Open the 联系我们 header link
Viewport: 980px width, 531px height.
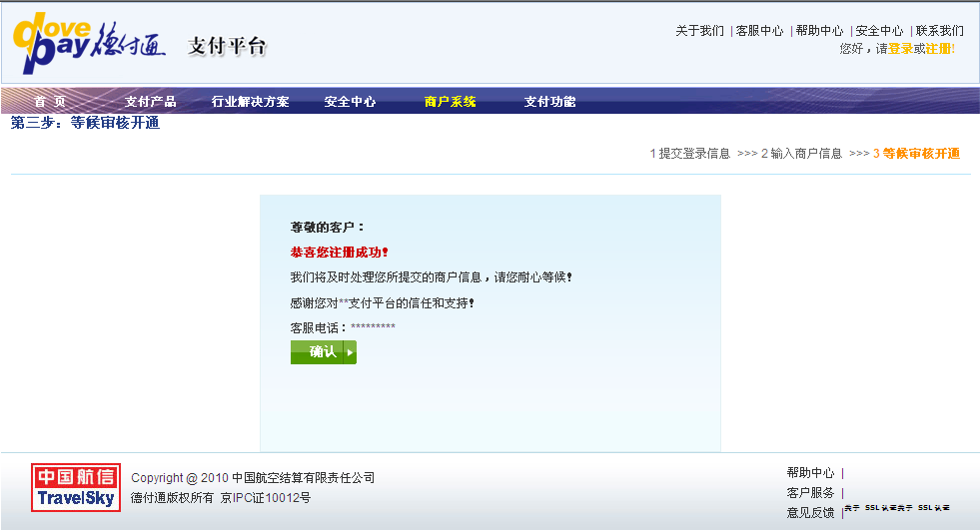coord(940,31)
